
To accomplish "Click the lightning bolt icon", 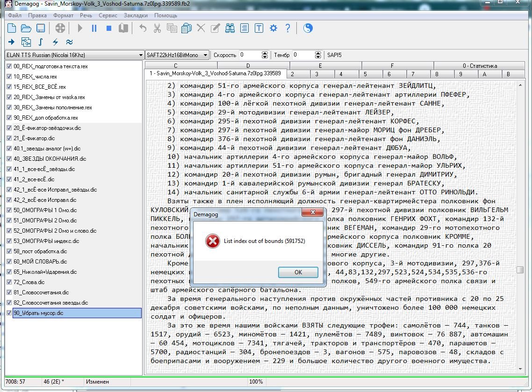I will tap(55, 42).
